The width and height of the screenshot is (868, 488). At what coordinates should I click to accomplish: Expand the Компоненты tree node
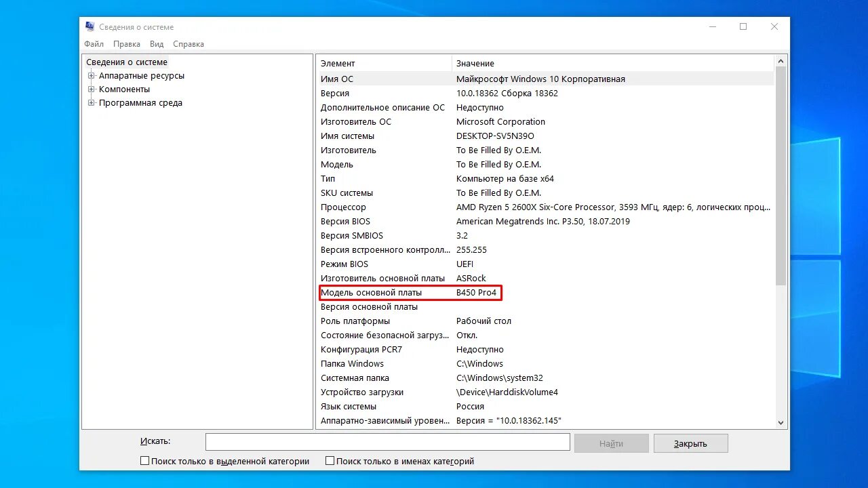(x=92, y=89)
